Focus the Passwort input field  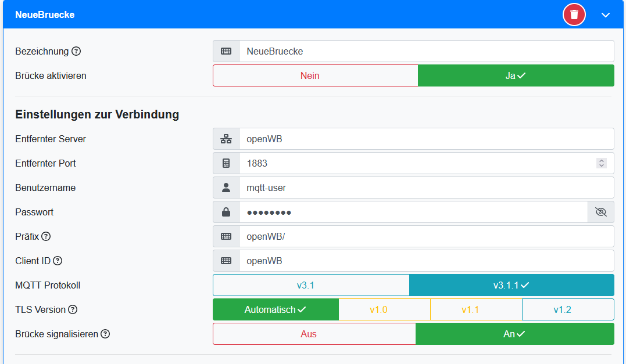tap(413, 212)
